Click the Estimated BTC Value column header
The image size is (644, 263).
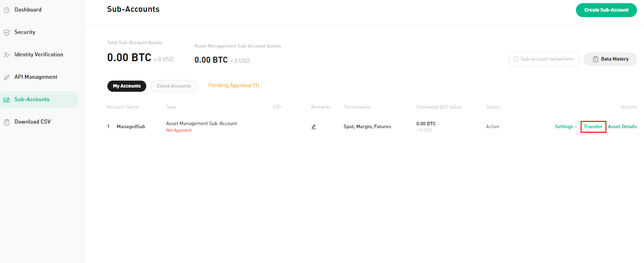click(439, 107)
